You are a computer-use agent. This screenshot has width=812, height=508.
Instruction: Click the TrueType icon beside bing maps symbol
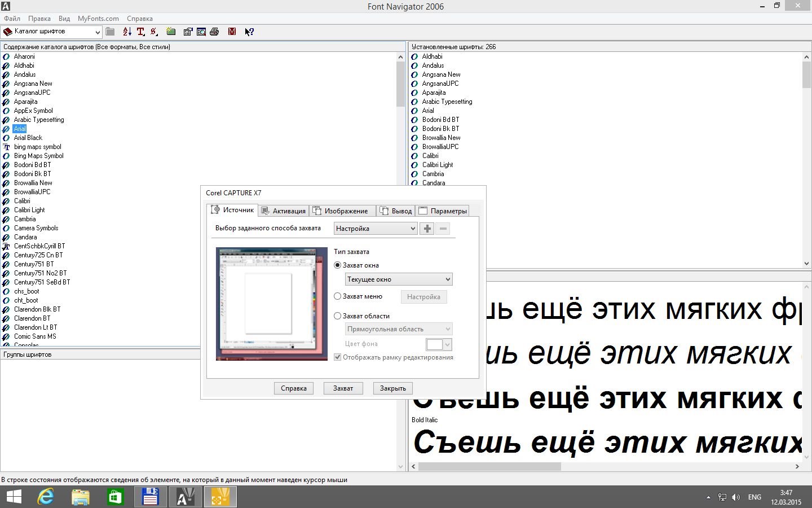tap(6, 147)
